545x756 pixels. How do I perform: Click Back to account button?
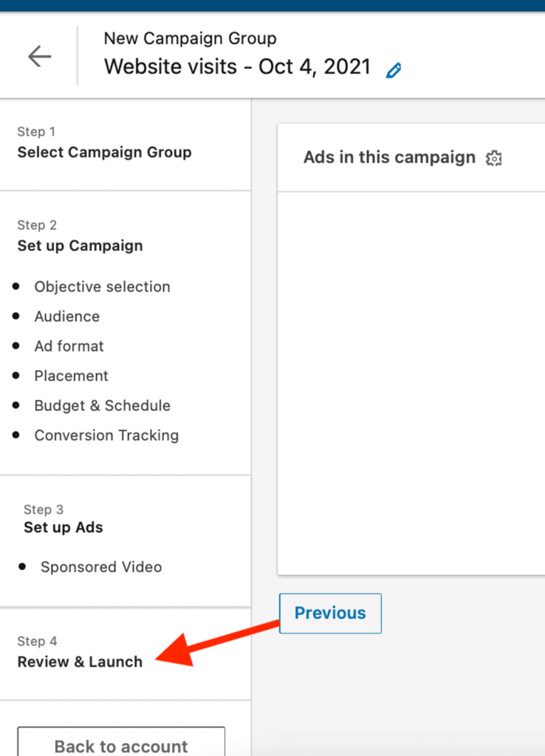[121, 743]
